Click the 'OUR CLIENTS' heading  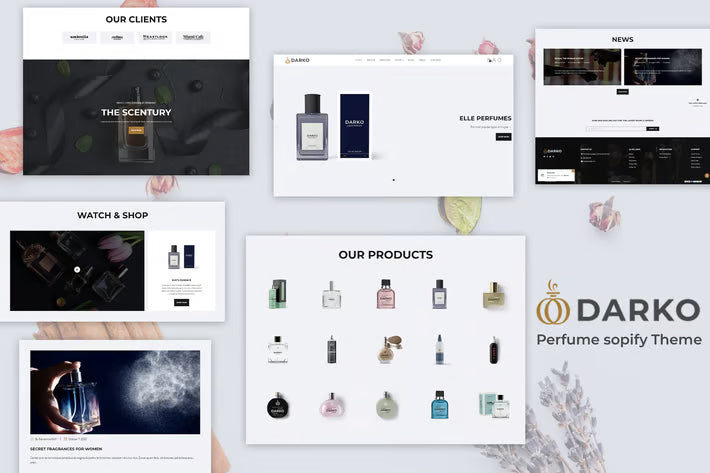[x=136, y=19]
